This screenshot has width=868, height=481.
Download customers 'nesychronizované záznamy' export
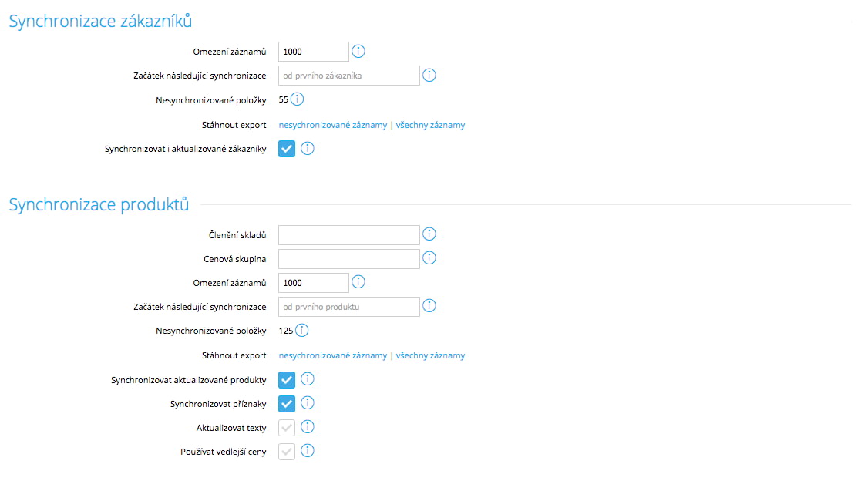point(333,125)
